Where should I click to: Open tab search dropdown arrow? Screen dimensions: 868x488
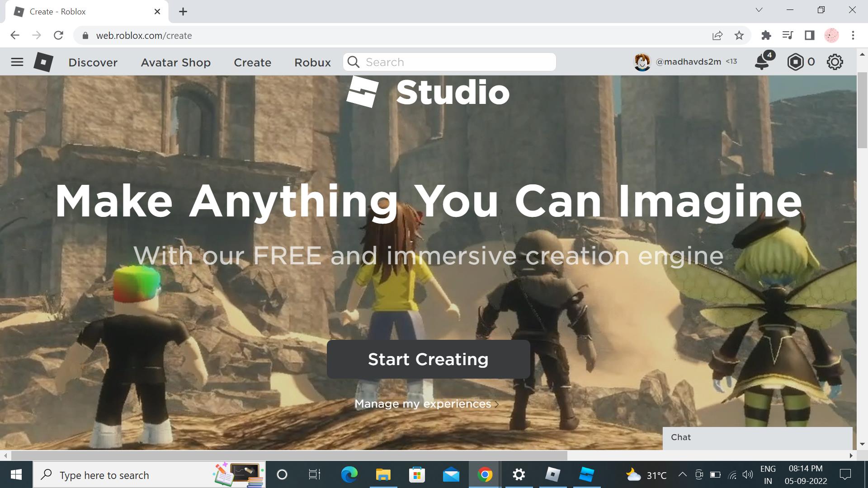click(759, 10)
